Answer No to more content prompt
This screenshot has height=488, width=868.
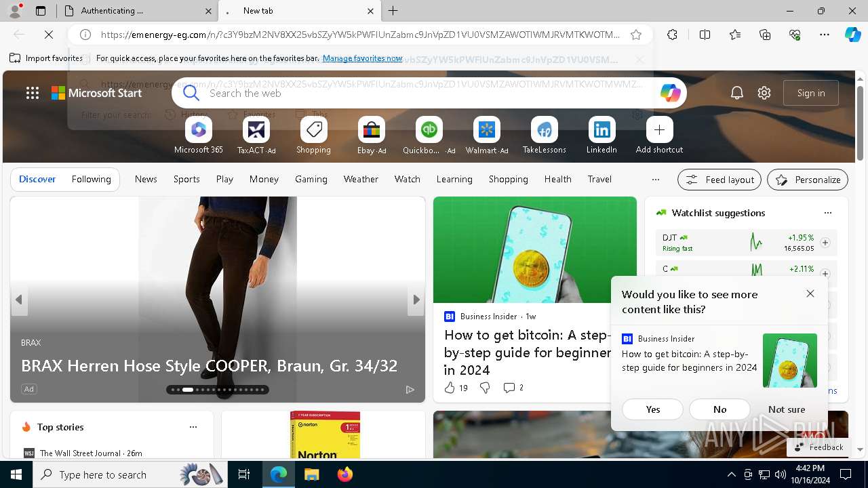pos(720,409)
